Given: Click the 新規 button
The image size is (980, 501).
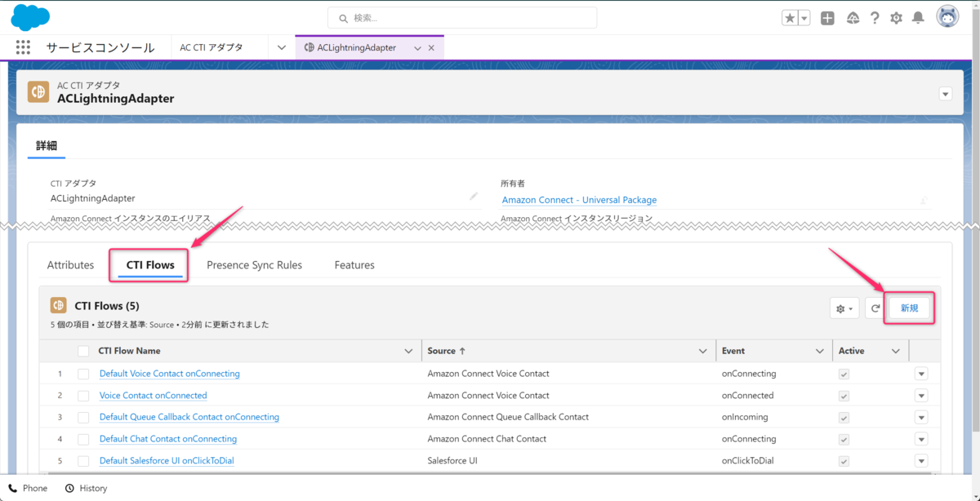Looking at the screenshot, I should click(909, 308).
